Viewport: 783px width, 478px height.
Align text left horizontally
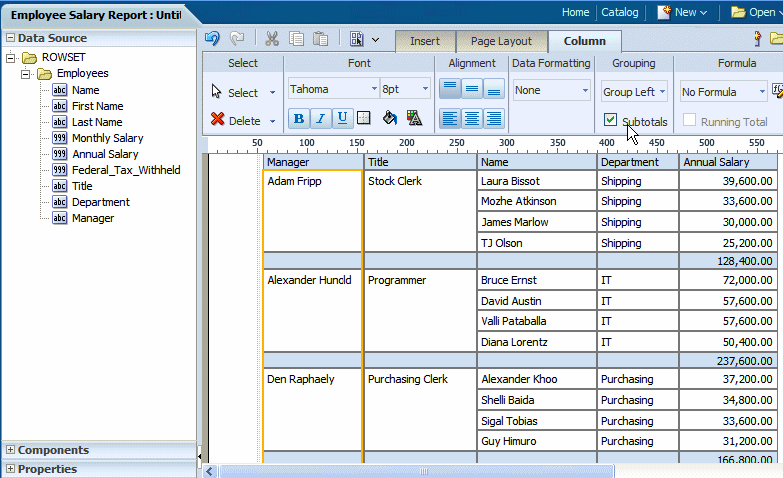point(449,118)
